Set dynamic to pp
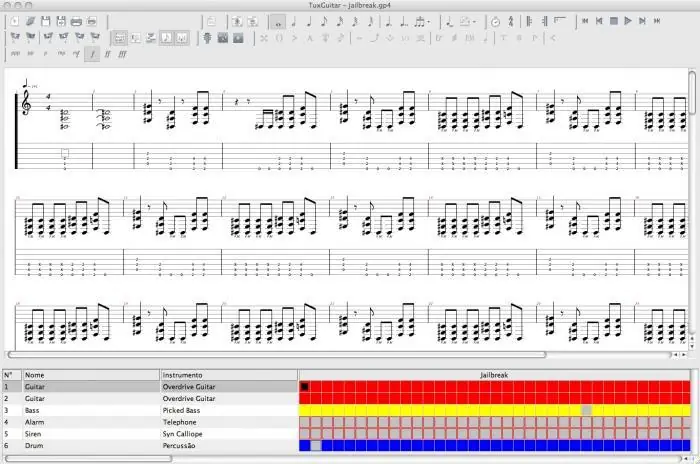Image resolution: width=700 pixels, height=464 pixels. click(x=30, y=54)
